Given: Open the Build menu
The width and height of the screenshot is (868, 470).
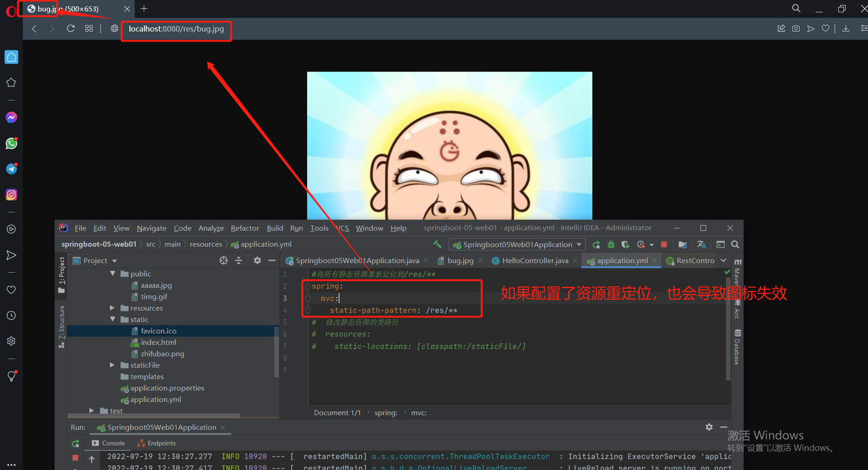Looking at the screenshot, I should coord(275,228).
